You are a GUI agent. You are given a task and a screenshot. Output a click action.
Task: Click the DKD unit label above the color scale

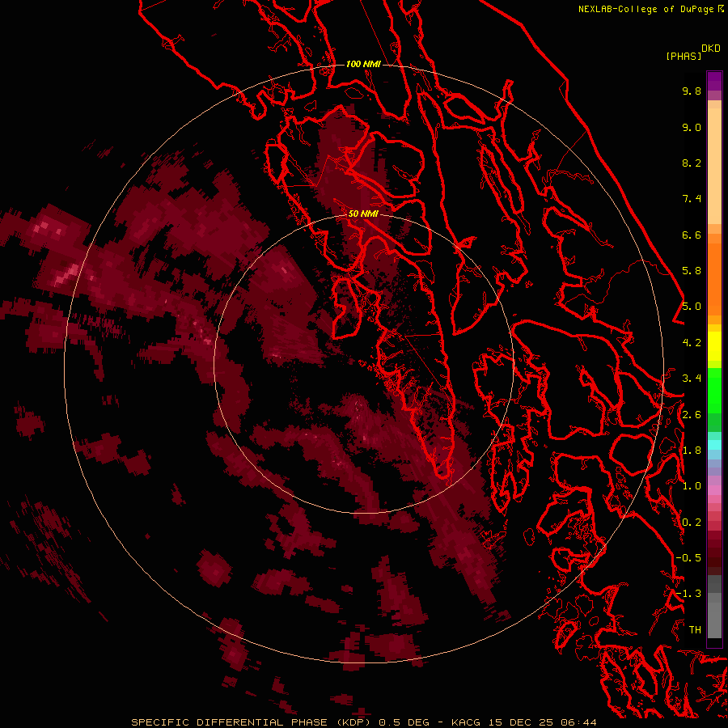click(x=711, y=49)
